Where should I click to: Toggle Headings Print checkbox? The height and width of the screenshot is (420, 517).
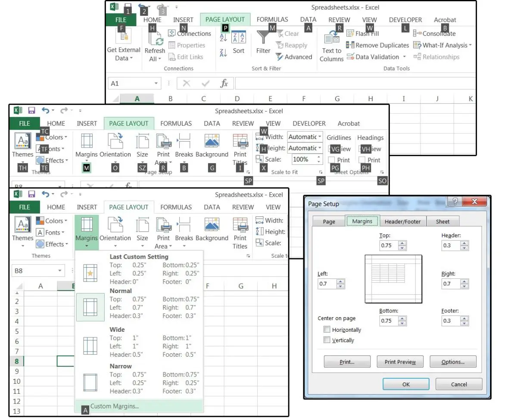tap(362, 160)
